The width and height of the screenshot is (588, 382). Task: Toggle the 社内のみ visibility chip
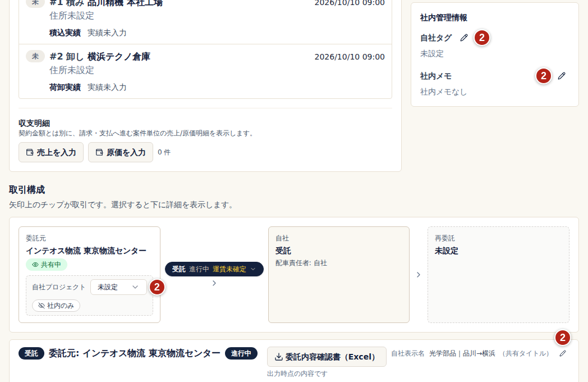click(x=56, y=306)
